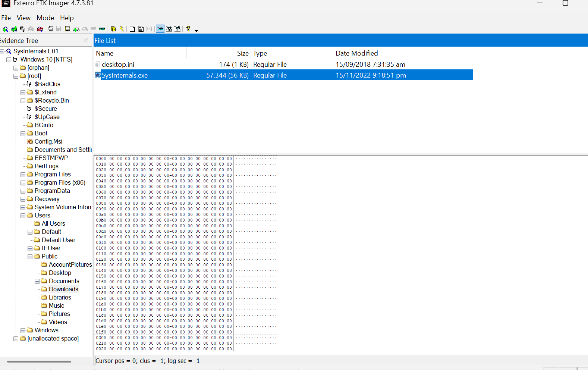Select the Desktop folder under Public

coord(60,273)
